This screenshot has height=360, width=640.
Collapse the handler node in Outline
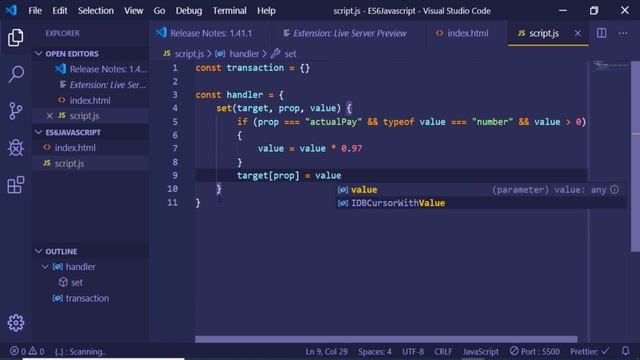click(44, 267)
